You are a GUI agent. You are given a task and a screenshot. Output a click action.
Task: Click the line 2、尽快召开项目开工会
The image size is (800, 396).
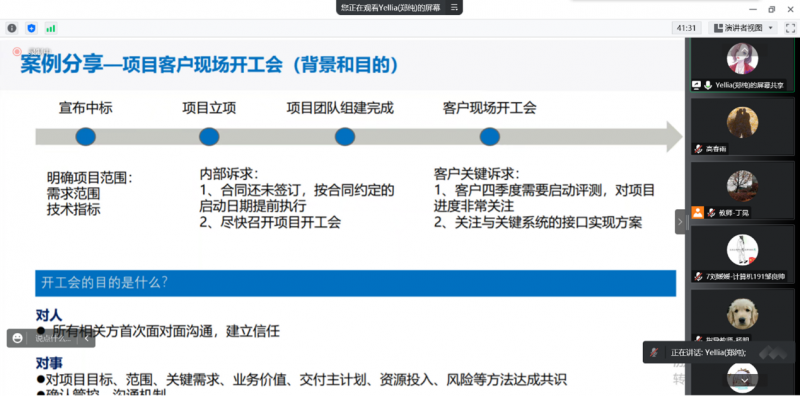(270, 222)
